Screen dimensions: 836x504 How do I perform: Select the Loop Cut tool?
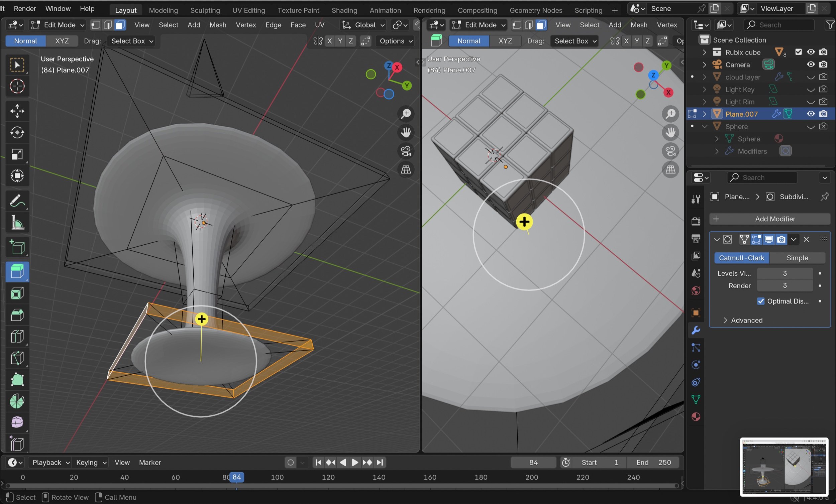[x=17, y=337]
